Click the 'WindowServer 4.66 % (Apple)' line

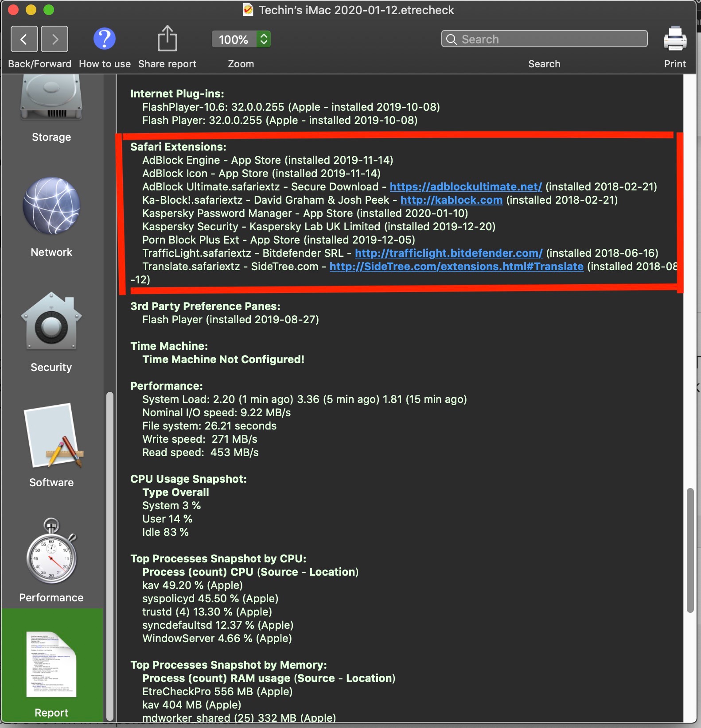coord(217,639)
